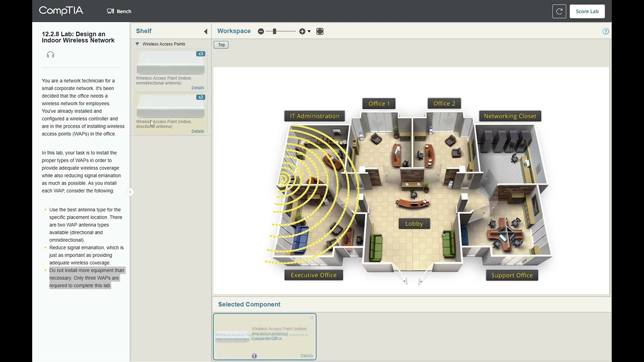Open Details for the directional access point
Viewport: 644px width, 362px height.
tap(198, 131)
